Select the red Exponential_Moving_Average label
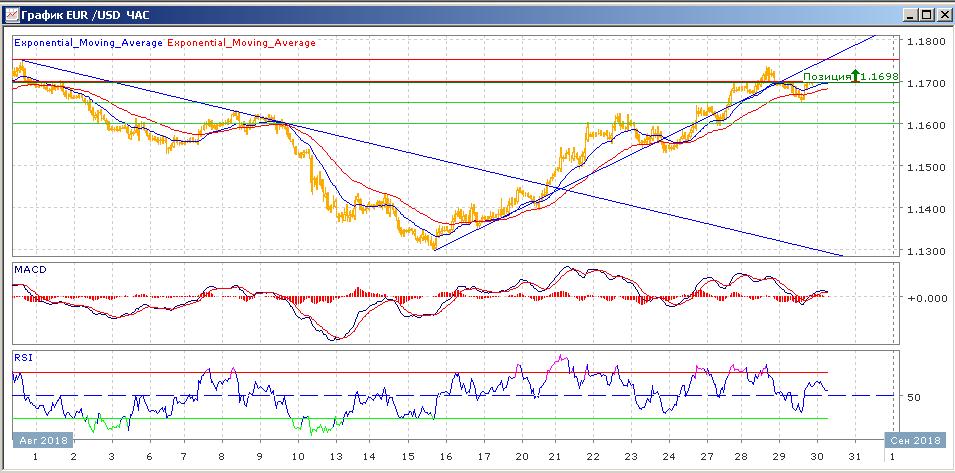 point(241,43)
